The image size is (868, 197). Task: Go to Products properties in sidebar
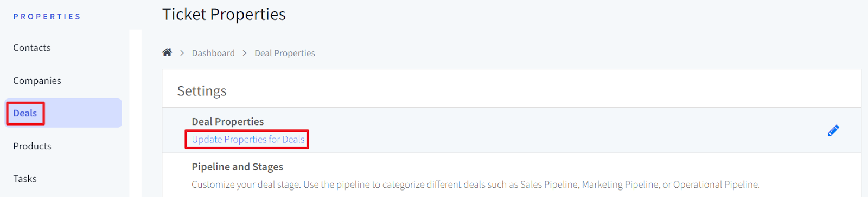click(x=32, y=146)
